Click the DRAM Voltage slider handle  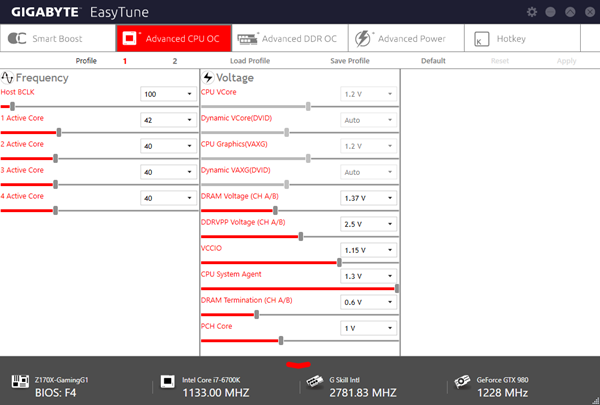click(275, 211)
